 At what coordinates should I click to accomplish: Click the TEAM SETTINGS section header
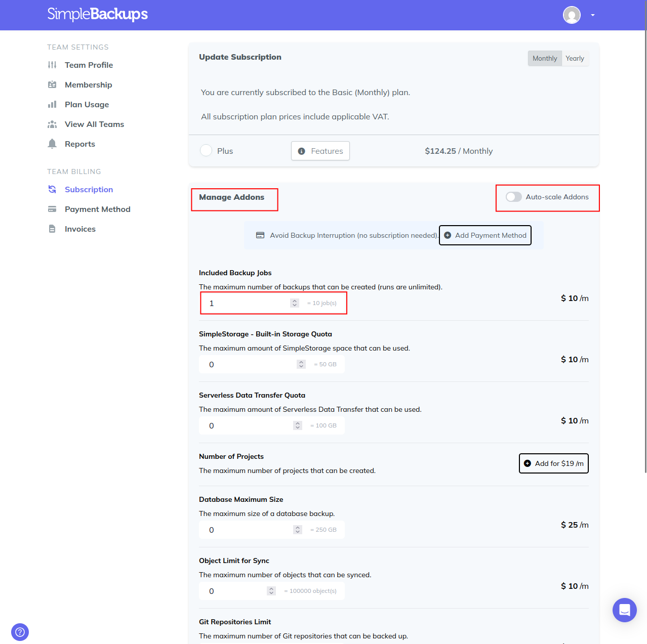[78, 47]
